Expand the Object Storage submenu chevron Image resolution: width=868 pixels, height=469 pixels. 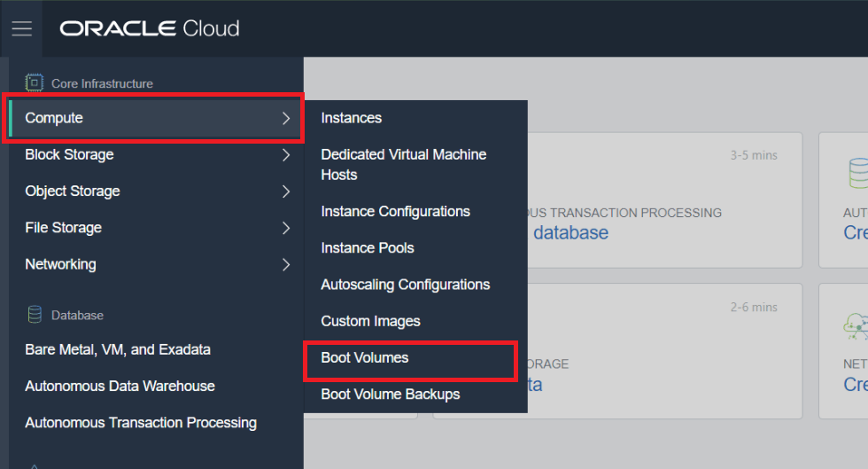tap(285, 192)
